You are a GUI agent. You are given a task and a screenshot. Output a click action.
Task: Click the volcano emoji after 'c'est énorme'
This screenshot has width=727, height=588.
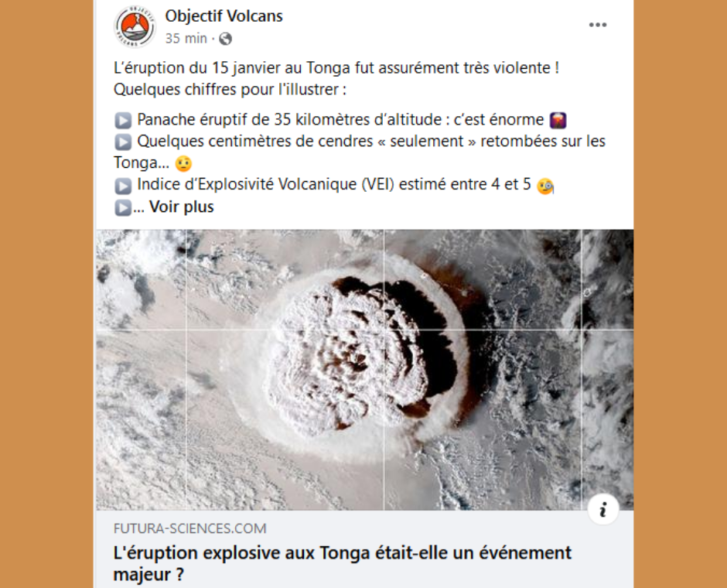click(x=558, y=121)
